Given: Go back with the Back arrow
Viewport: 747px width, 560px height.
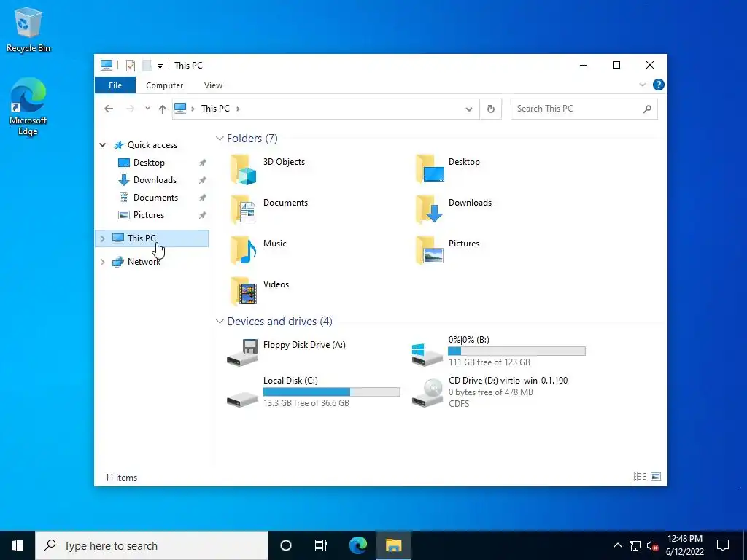Looking at the screenshot, I should [x=109, y=109].
